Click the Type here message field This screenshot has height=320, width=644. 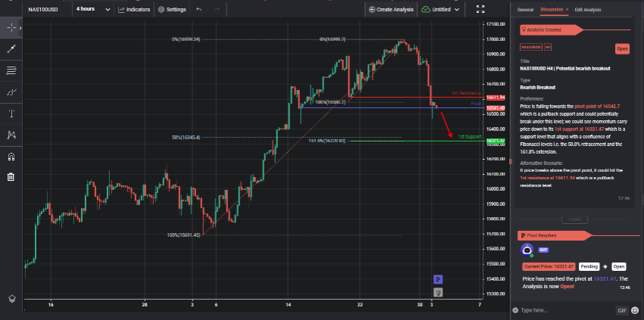point(566,310)
